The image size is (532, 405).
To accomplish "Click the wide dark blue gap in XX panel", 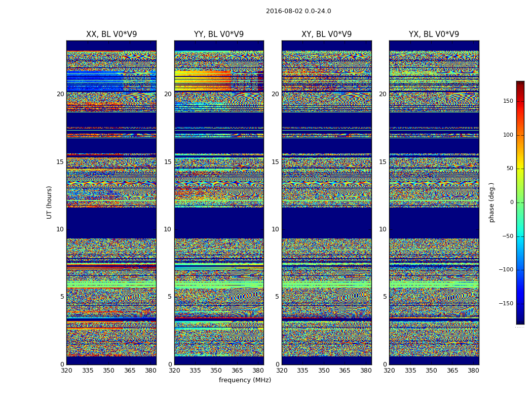I will tap(111, 223).
